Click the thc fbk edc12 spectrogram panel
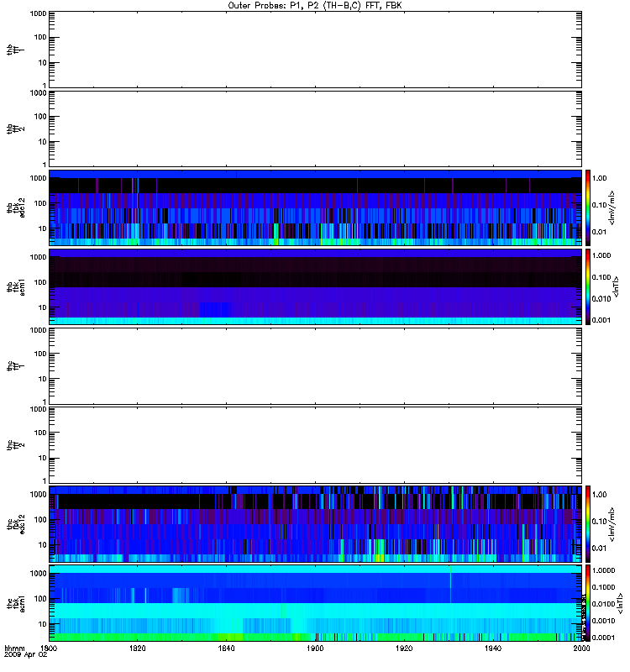Image resolution: width=630 pixels, height=672 pixels. (315, 523)
